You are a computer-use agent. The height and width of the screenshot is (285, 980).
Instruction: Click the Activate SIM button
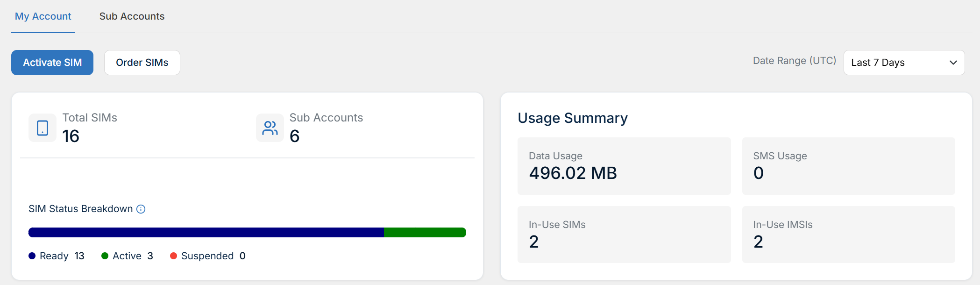click(x=52, y=63)
